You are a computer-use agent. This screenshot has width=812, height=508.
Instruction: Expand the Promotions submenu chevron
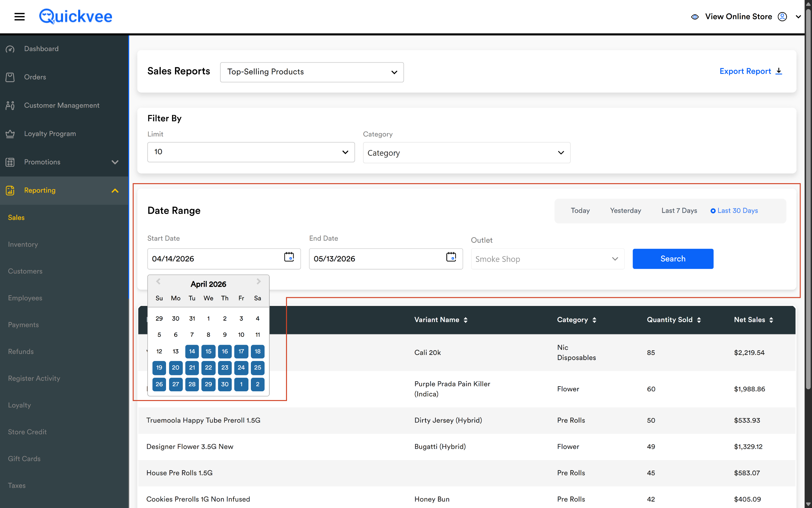click(115, 162)
